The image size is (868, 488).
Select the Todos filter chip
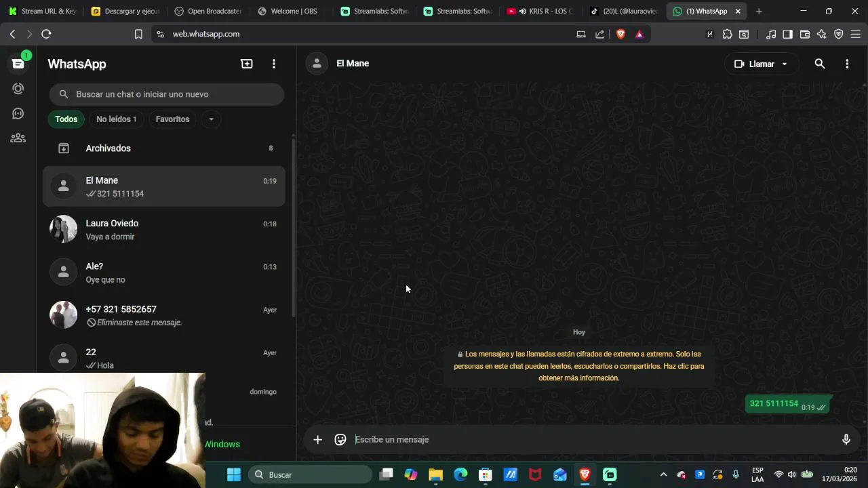tap(66, 119)
